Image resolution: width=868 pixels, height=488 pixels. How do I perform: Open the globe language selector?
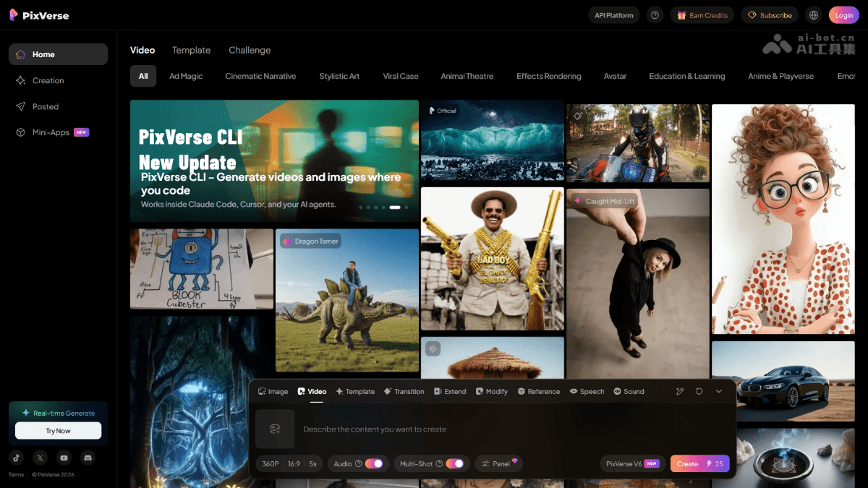tap(814, 15)
